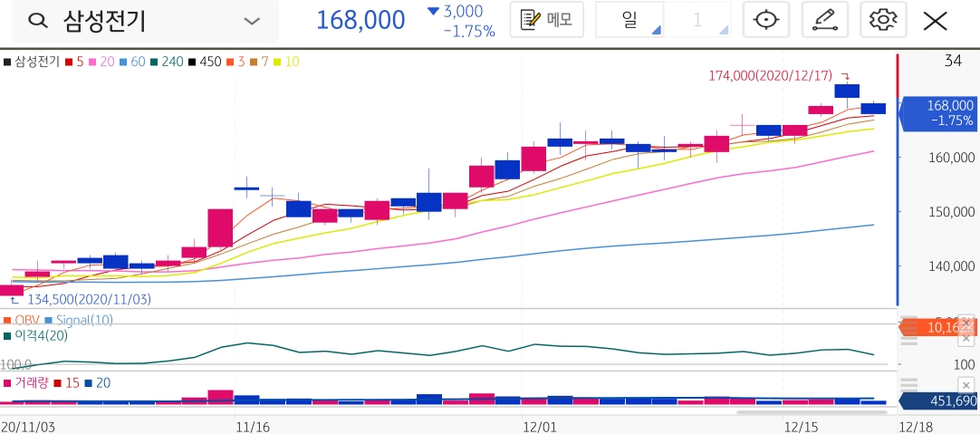Open the interval value 1 dropdown
The width and height of the screenshot is (980, 434).
coord(697,20)
